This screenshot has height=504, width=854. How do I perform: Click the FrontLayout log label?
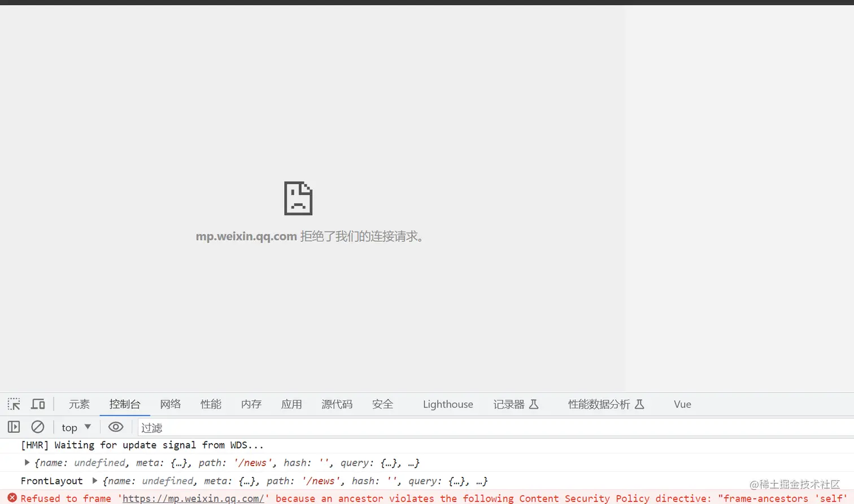52,481
